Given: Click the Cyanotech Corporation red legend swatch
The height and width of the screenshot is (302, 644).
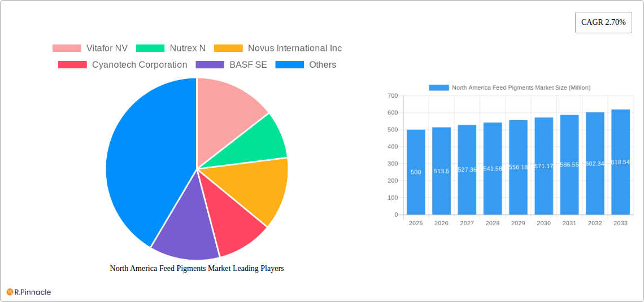Looking at the screenshot, I should [72, 65].
